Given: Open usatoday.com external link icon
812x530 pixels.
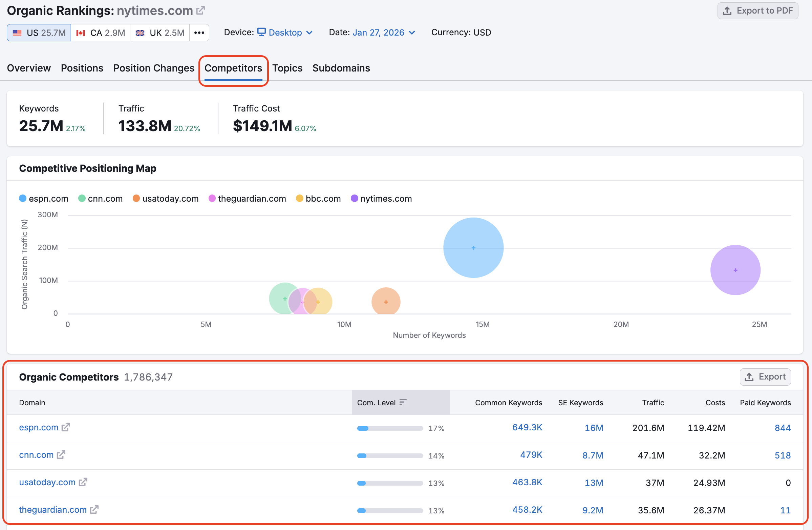Looking at the screenshot, I should pyautogui.click(x=83, y=482).
